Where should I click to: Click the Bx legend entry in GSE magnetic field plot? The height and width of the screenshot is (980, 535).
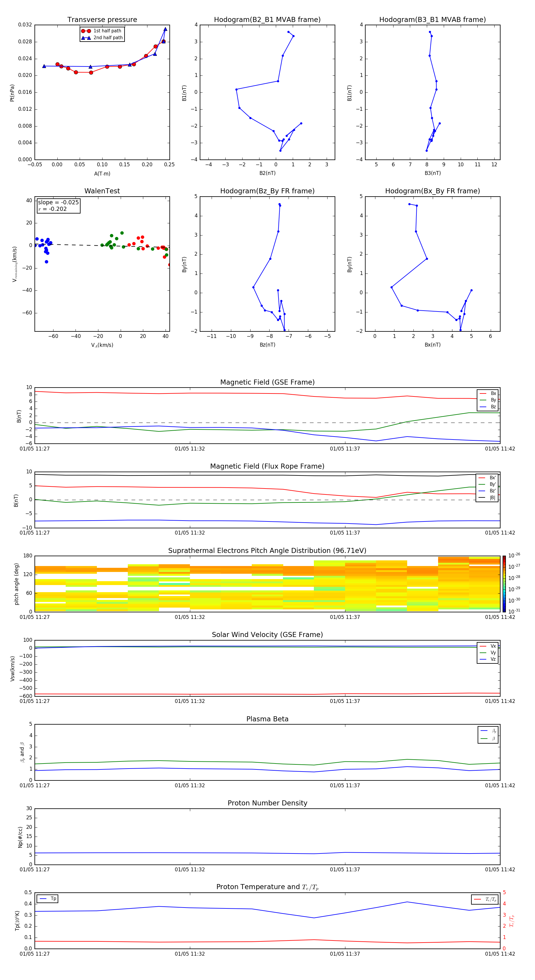pos(488,393)
